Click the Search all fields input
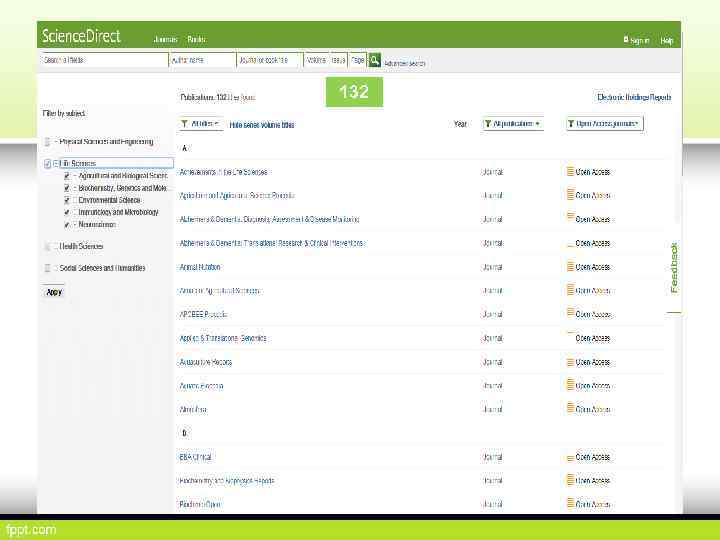Image resolution: width=720 pixels, height=540 pixels. pyautogui.click(x=104, y=60)
